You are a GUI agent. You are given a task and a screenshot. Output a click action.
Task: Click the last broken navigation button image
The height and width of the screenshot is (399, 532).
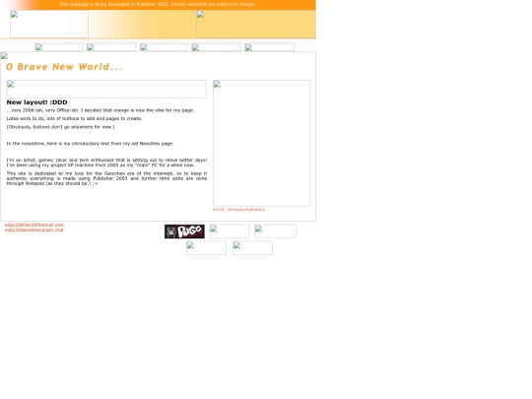pyautogui.click(x=269, y=47)
